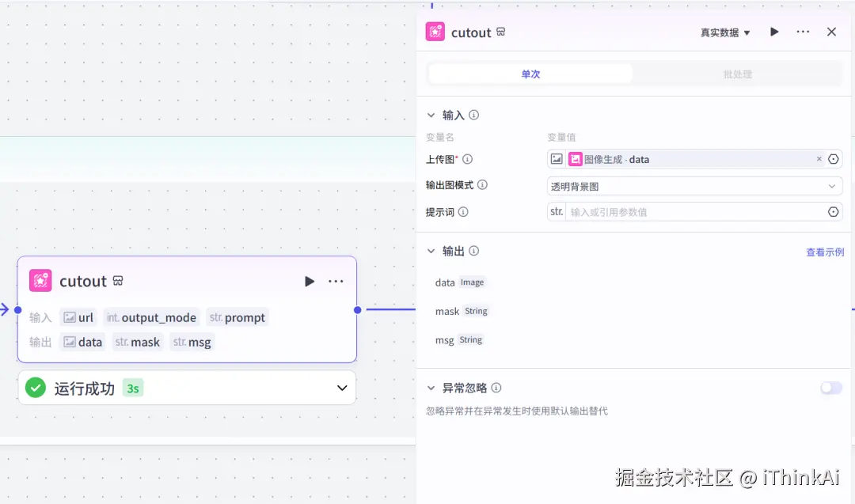Click the data output tag on node
Screen dimensions: 855x504
[83, 342]
